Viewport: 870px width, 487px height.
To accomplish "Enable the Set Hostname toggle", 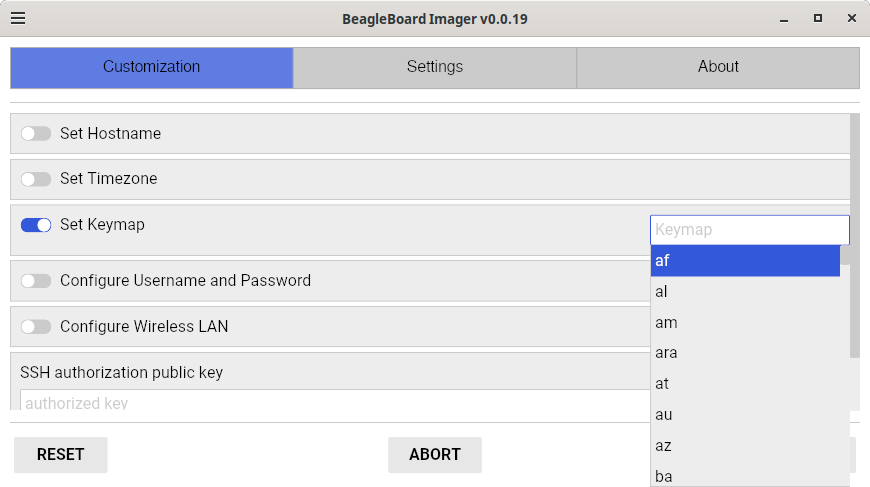I will pyautogui.click(x=36, y=133).
